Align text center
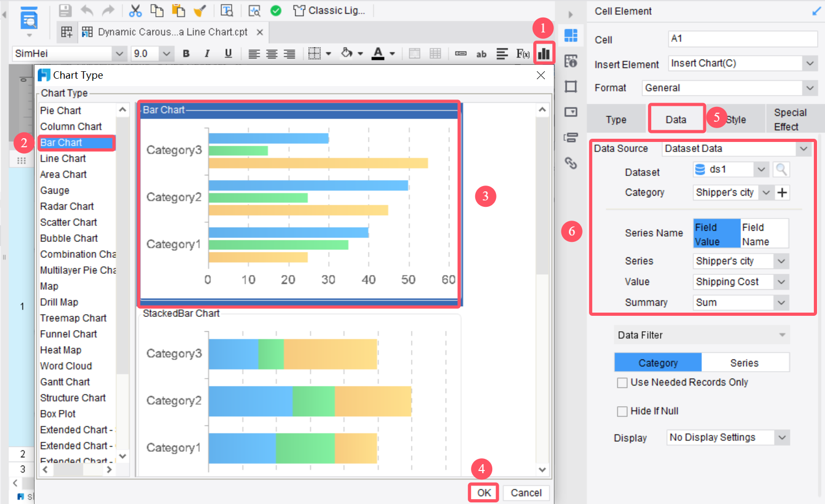 point(272,54)
